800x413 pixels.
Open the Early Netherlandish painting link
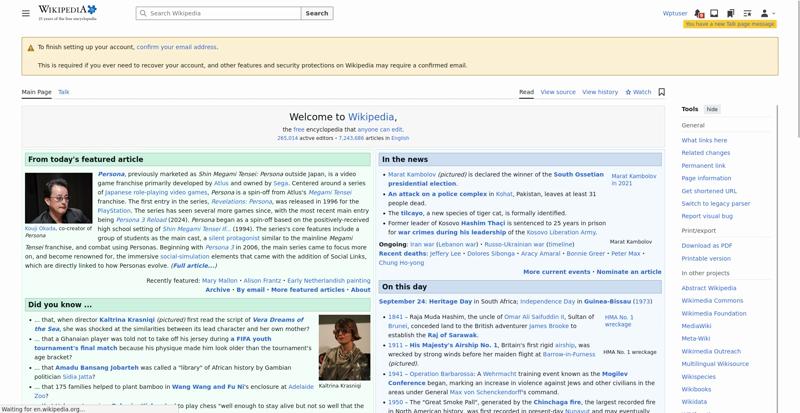pyautogui.click(x=329, y=280)
